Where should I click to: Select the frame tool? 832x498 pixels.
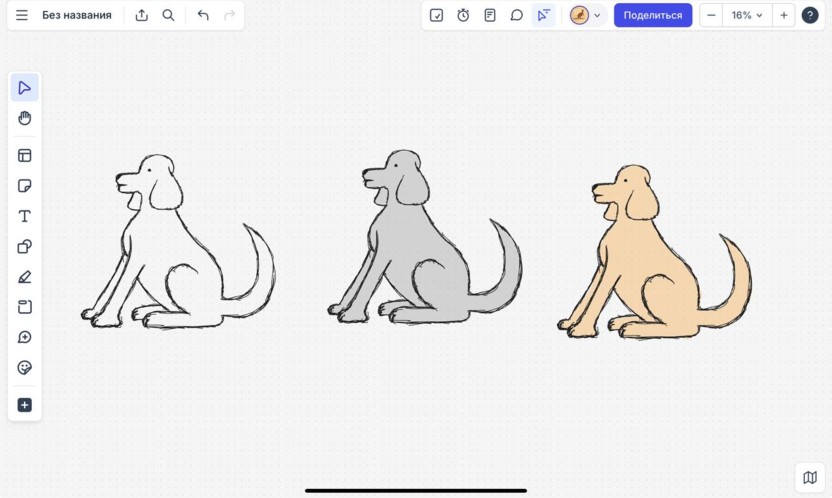click(x=24, y=307)
